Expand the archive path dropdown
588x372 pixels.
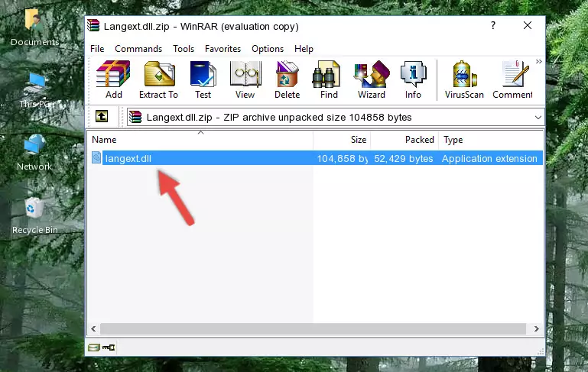(x=538, y=118)
